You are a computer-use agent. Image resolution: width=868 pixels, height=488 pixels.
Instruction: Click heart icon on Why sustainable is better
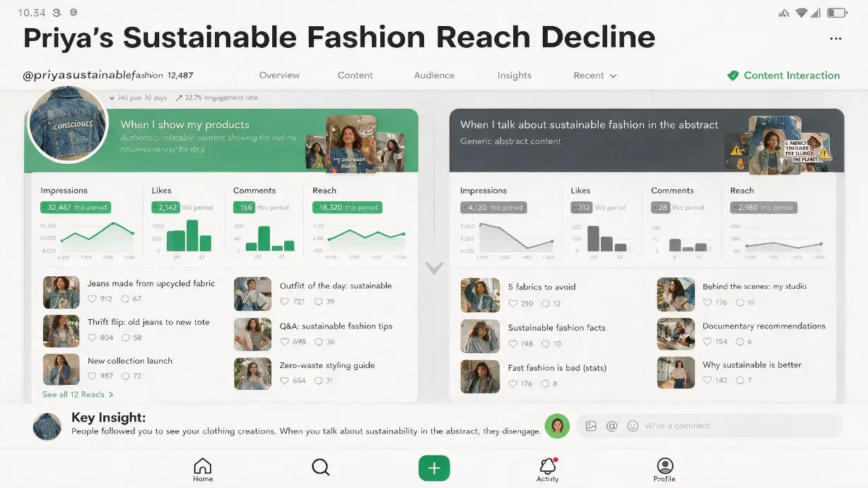(x=708, y=380)
